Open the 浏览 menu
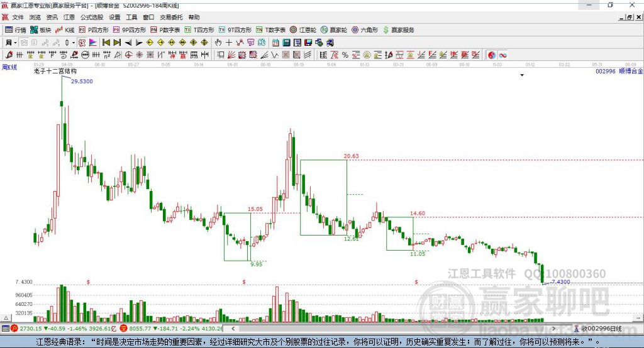The width and height of the screenshot is (644, 348). 35,17
